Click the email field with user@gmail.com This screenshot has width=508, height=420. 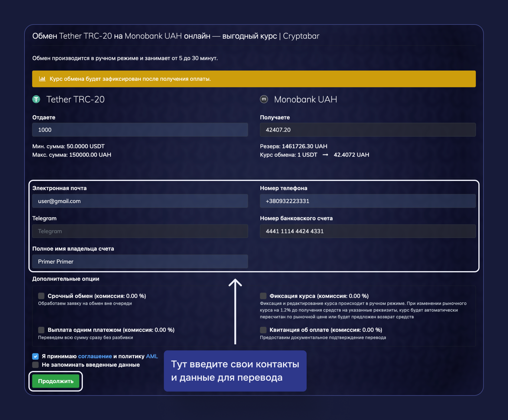[x=140, y=201]
